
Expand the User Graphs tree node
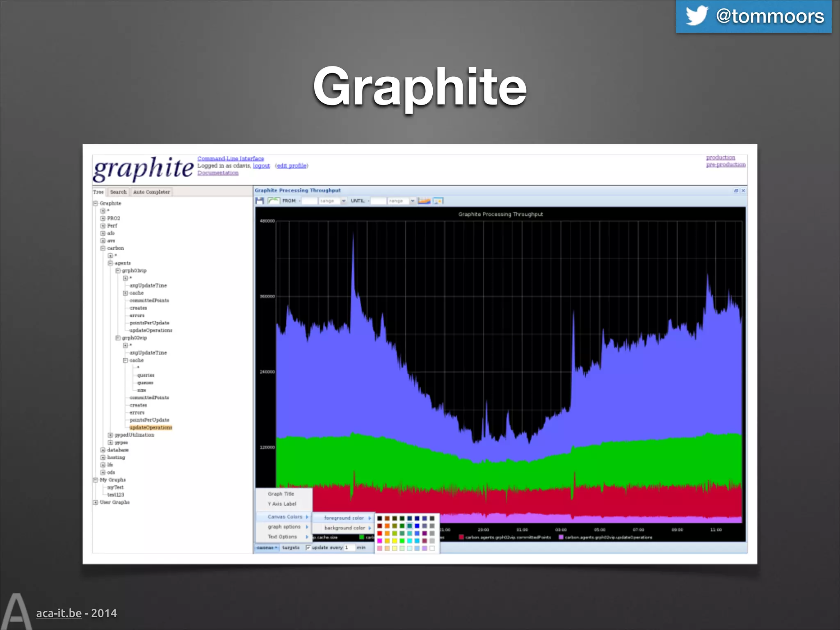click(96, 502)
